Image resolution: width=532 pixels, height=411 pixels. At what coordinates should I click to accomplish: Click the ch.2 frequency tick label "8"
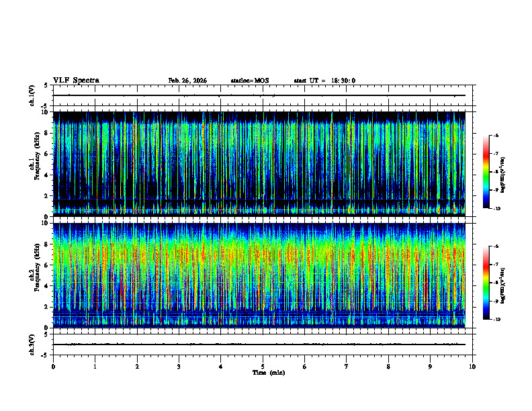[47, 244]
